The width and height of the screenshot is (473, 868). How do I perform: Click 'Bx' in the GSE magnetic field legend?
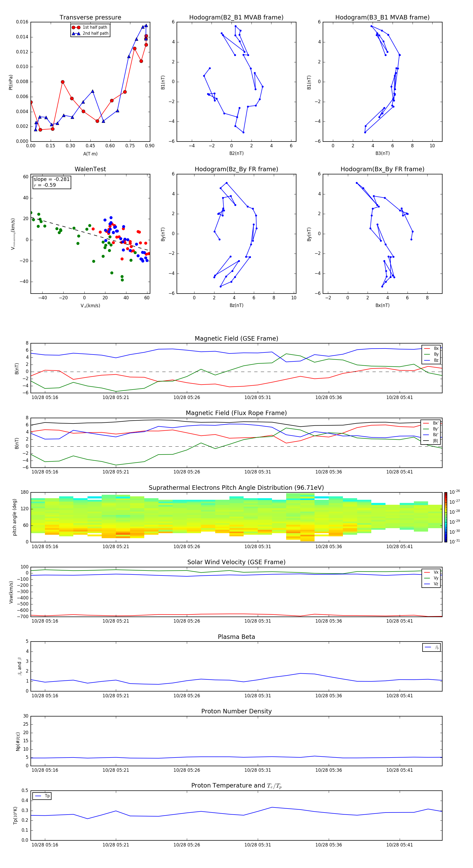431,349
